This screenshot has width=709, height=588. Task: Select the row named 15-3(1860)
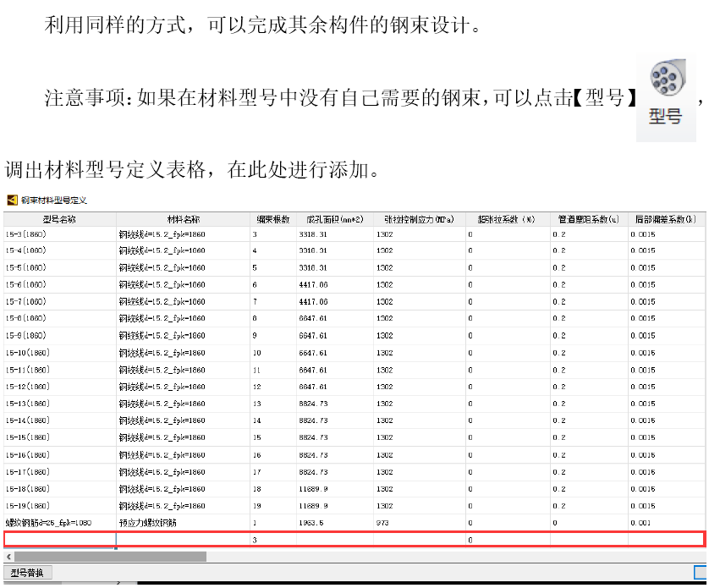click(x=354, y=234)
